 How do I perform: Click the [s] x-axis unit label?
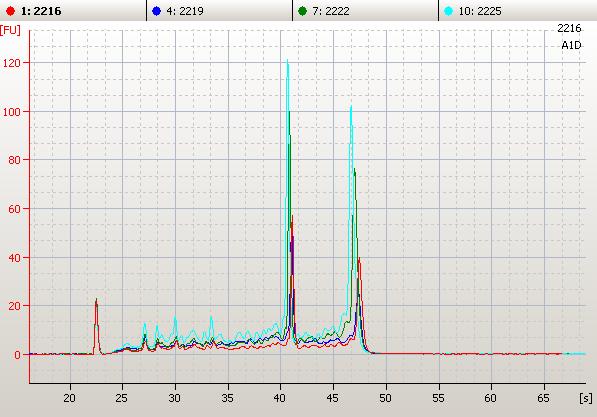586,398
